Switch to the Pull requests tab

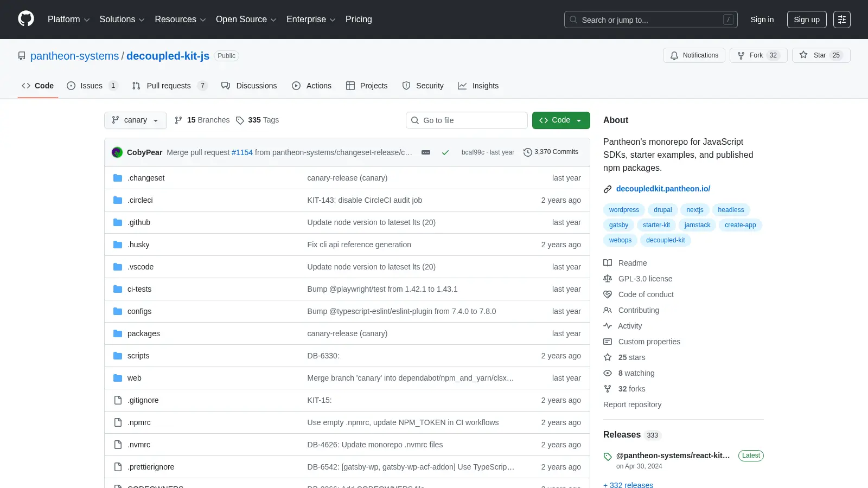pos(169,86)
